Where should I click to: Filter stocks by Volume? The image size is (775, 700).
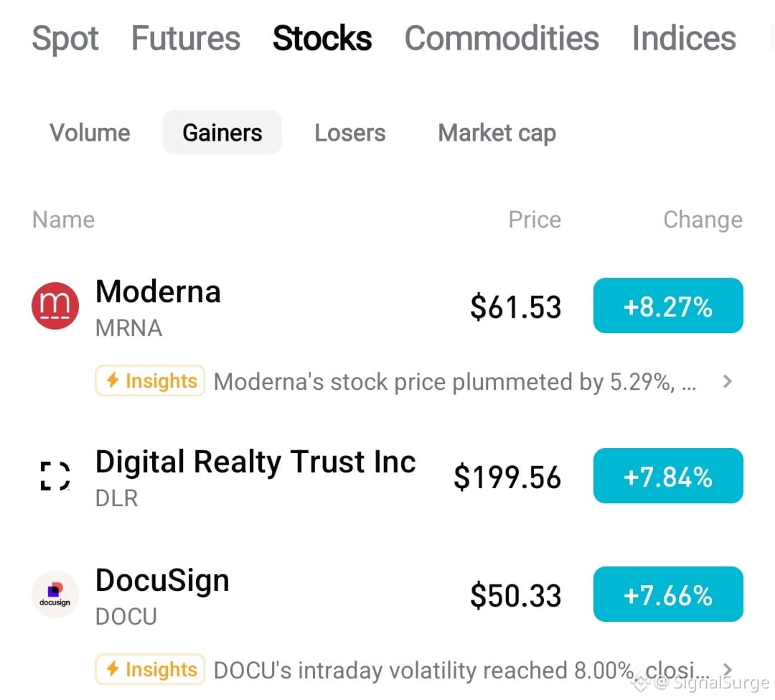90,133
